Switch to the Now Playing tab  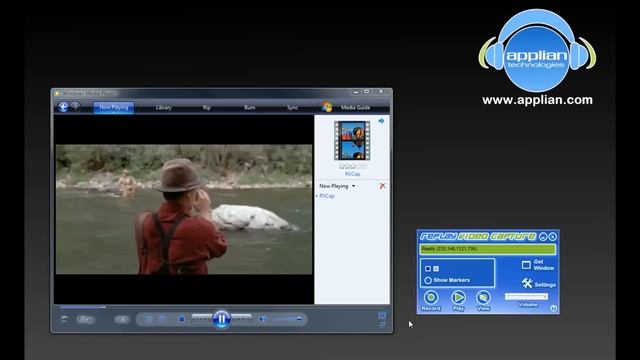(114, 107)
